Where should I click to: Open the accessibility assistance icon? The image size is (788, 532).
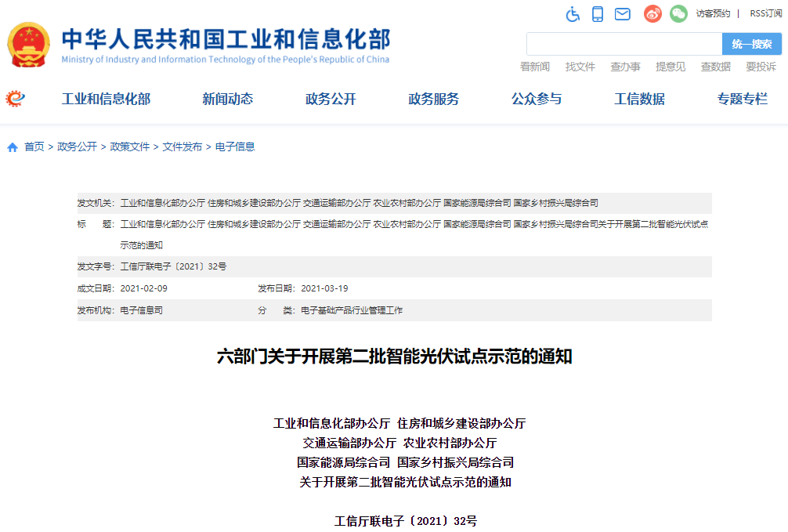[573, 14]
